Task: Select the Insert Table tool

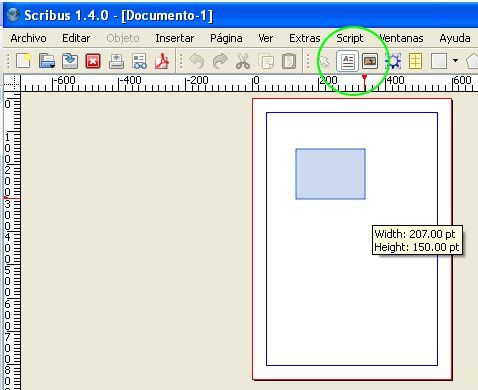Action: click(x=415, y=61)
